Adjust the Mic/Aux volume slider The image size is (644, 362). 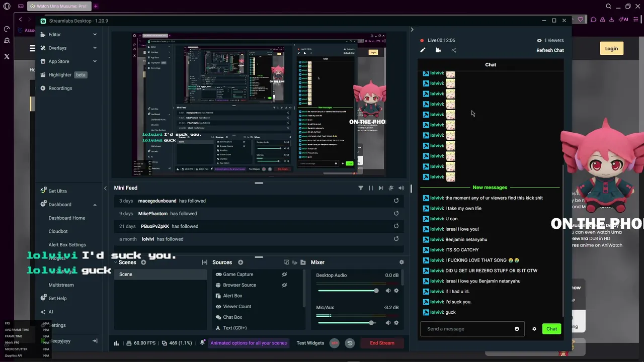[348, 323]
